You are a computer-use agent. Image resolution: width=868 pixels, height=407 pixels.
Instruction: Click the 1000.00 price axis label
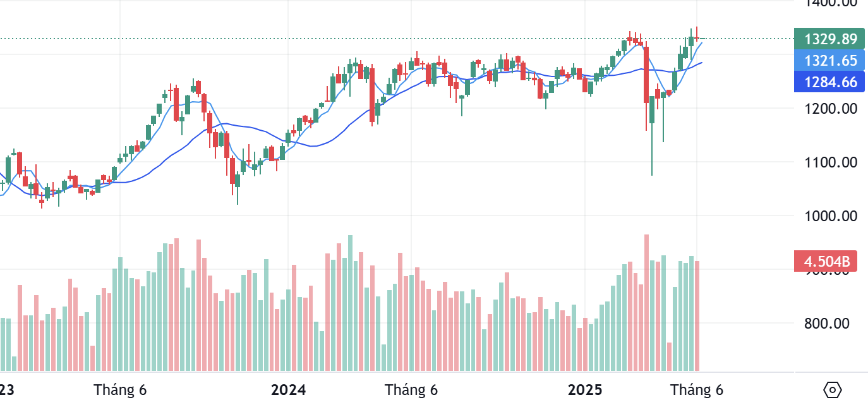831,216
